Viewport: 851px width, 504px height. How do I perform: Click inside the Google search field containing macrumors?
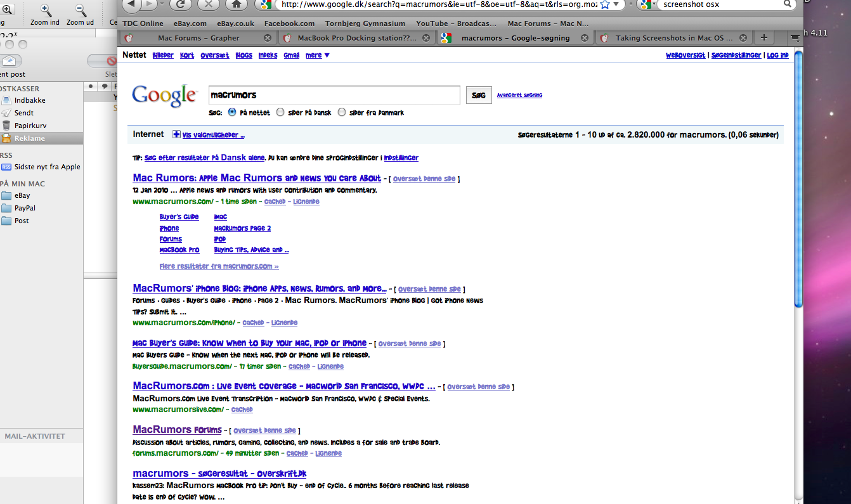(x=334, y=95)
